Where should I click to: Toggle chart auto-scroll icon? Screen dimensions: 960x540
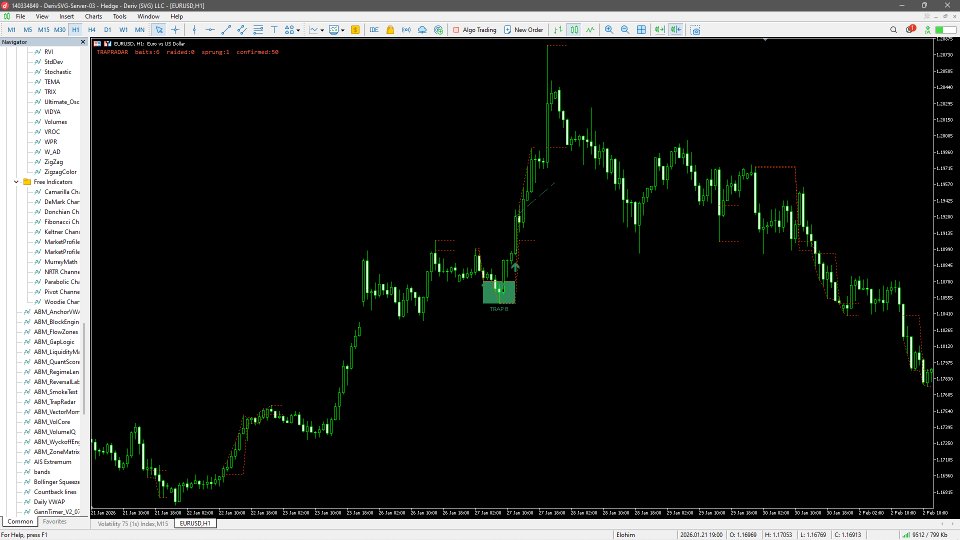659,29
